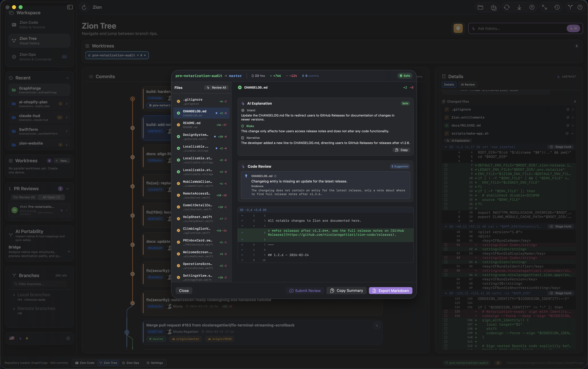Open the commit history clock icon
Viewport: 588px width, 369px height.
coord(557,7)
